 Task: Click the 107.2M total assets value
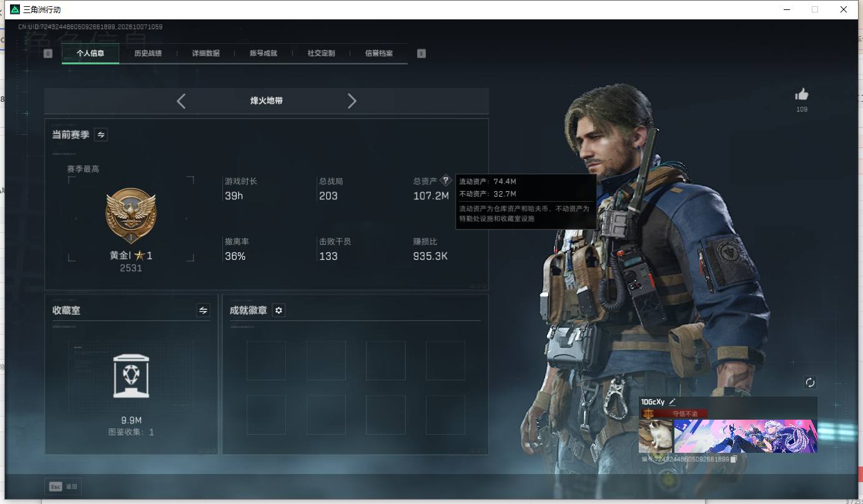coord(431,196)
